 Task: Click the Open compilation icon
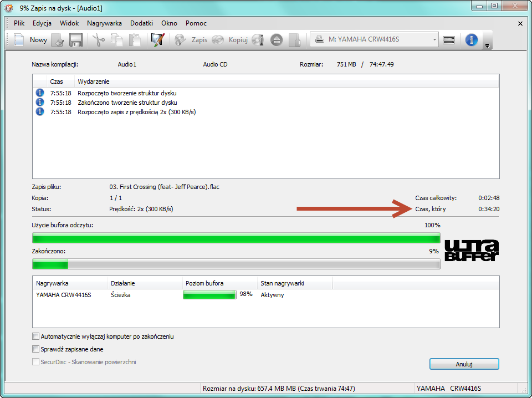point(58,40)
